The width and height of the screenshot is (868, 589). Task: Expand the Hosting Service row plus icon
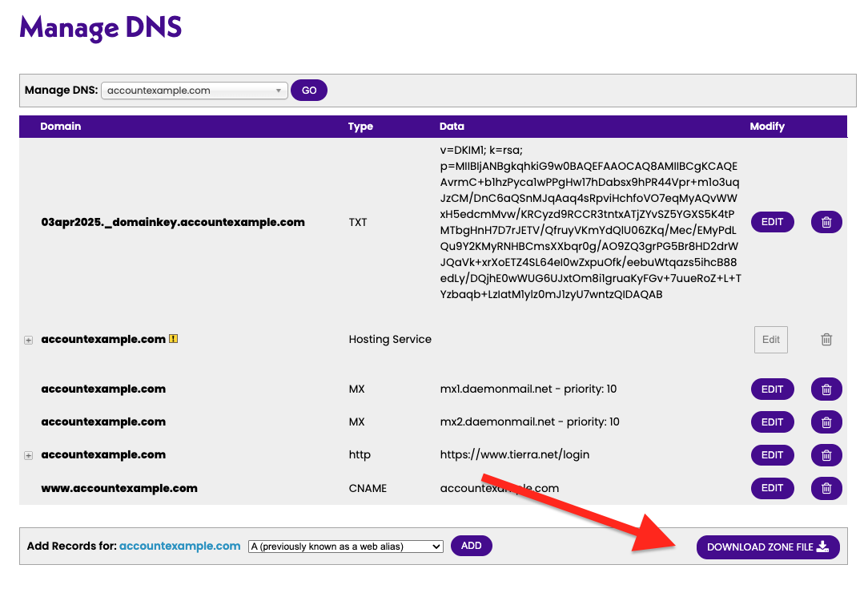(x=29, y=340)
